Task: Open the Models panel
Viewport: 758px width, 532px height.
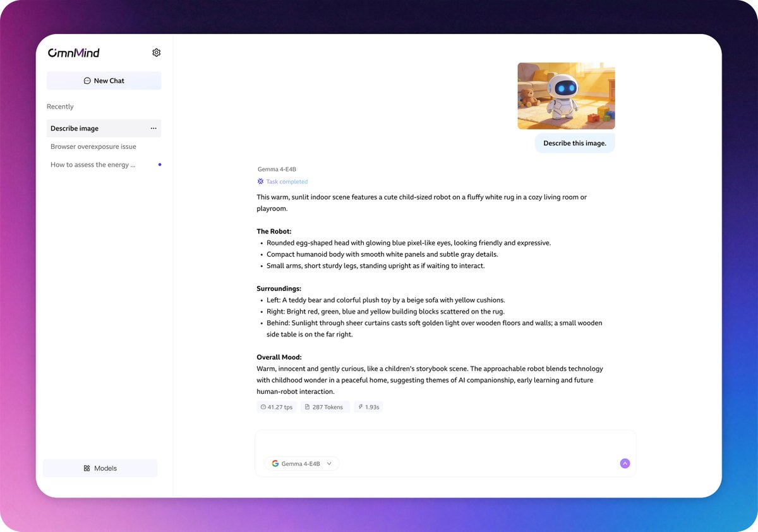Action: (100, 468)
